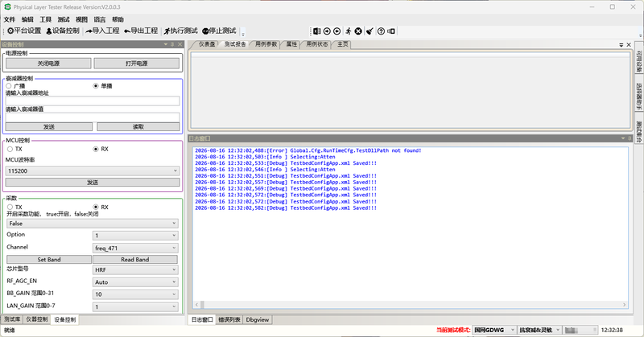
Task: Switch to 用例状态 tab
Action: (316, 44)
